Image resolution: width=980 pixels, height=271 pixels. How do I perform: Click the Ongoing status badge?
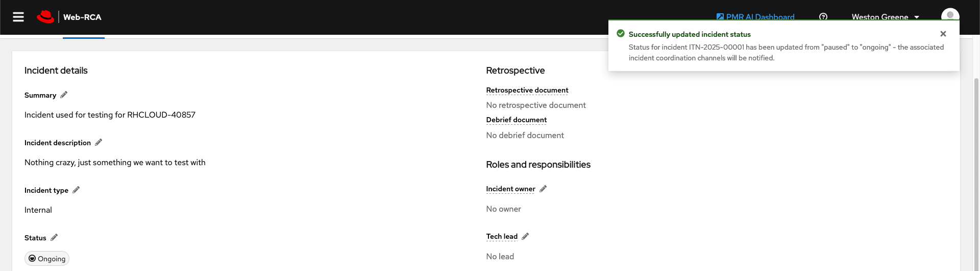47,259
